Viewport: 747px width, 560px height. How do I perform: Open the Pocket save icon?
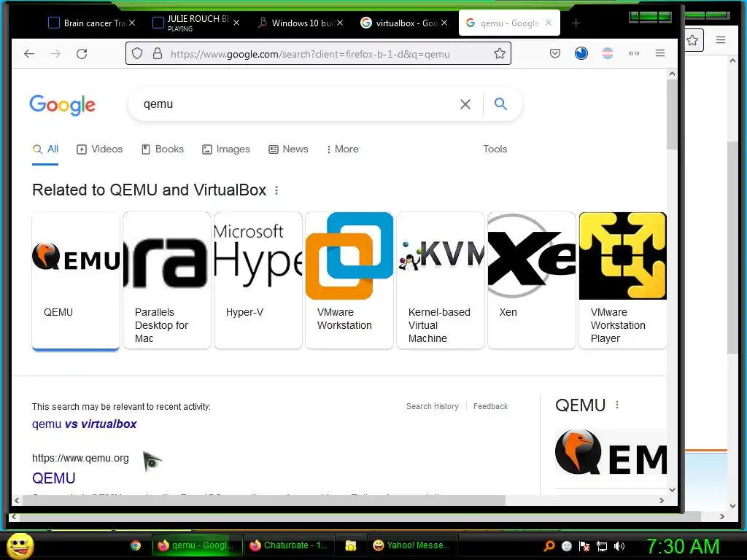[x=555, y=53]
